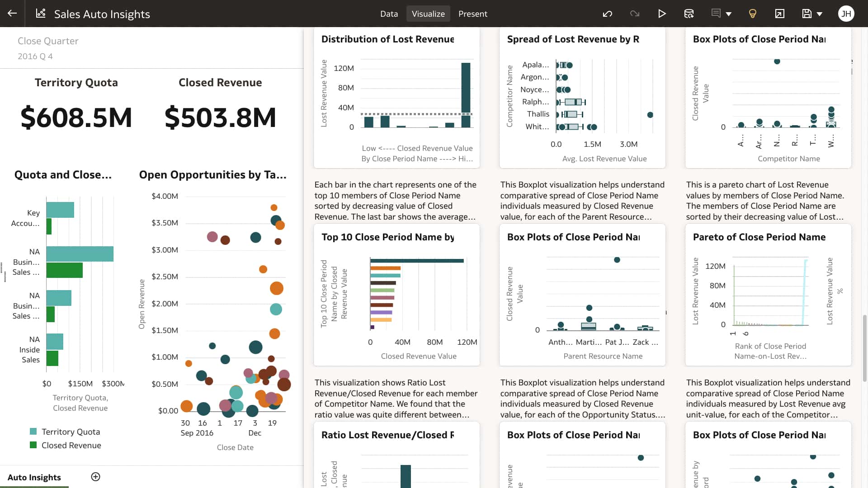Toggle the Territory Quota legend entry
Image resolution: width=868 pixels, height=488 pixels.
65,432
